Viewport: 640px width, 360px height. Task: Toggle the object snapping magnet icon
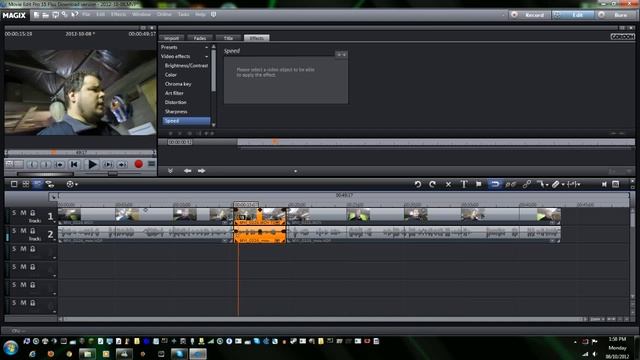(495, 184)
